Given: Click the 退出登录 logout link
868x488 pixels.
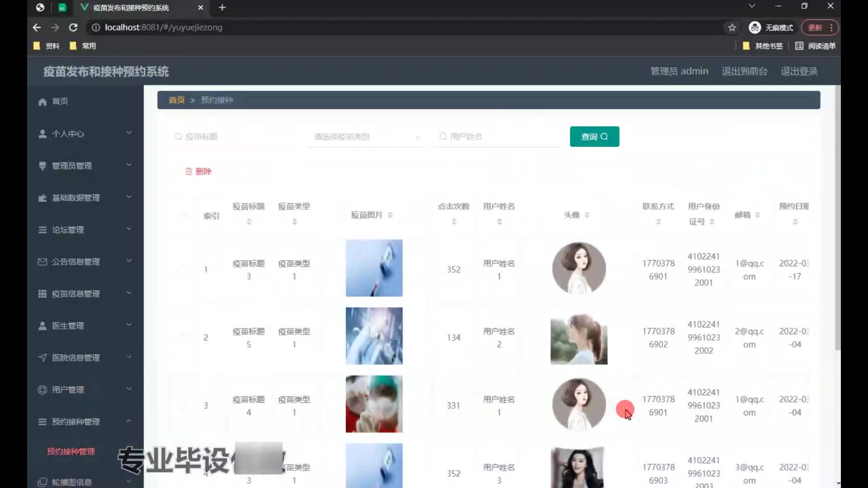Looking at the screenshot, I should (799, 71).
